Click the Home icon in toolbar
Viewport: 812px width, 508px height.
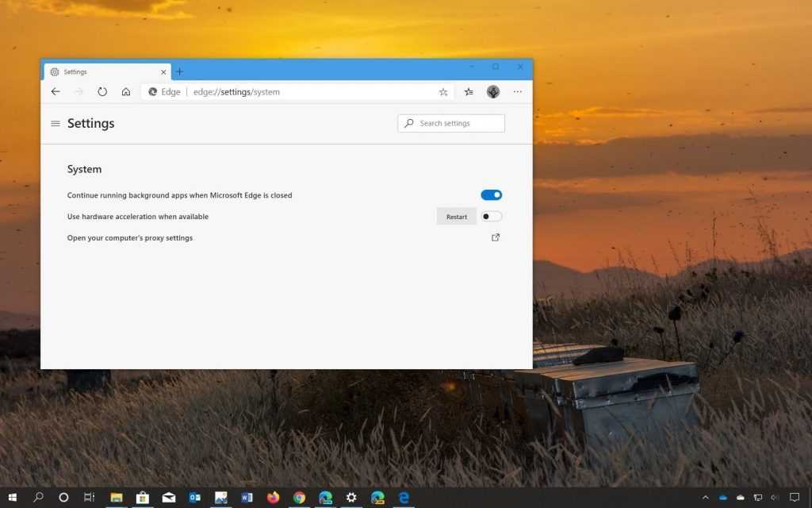(x=126, y=92)
